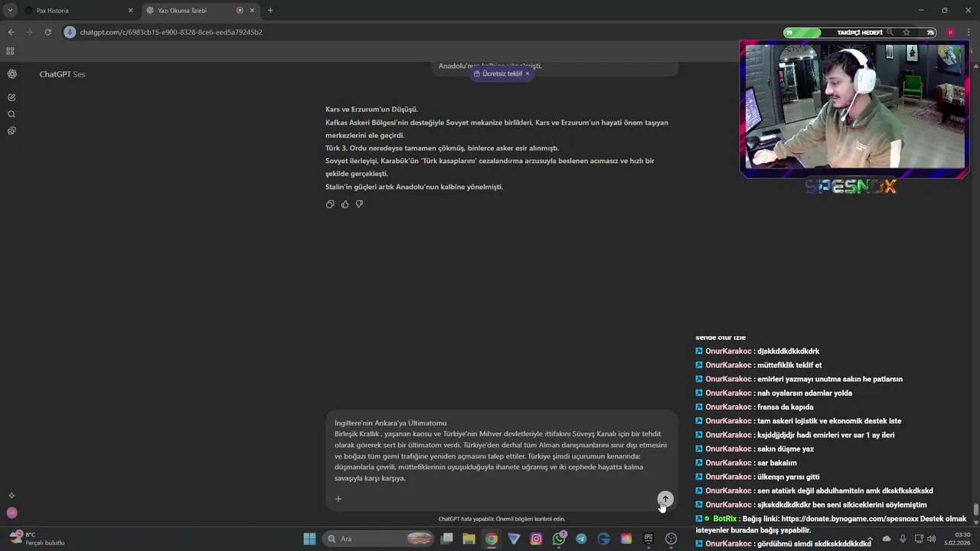Click chat message 'ülkenşn yarısı gitti'

(x=788, y=477)
